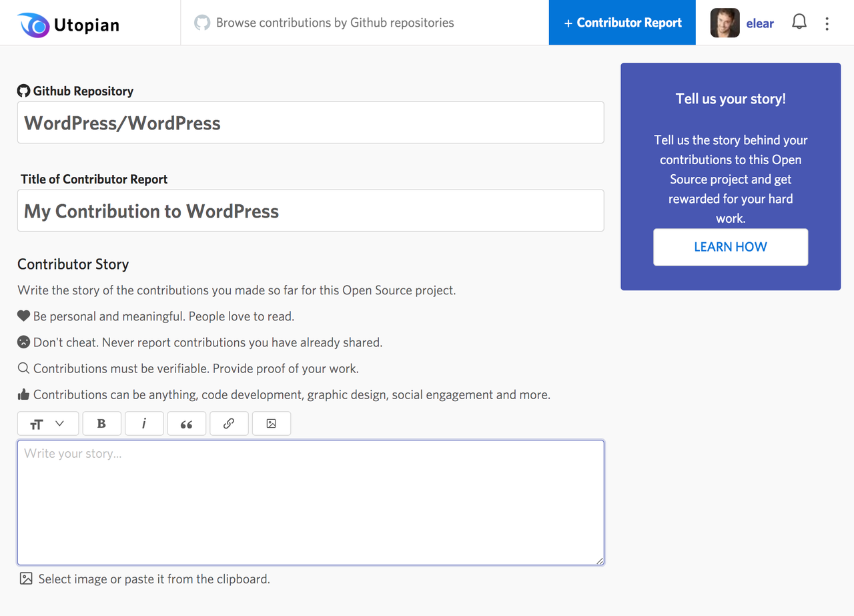Click the 'Tell us your story!' heading
854x616 pixels.
[731, 99]
